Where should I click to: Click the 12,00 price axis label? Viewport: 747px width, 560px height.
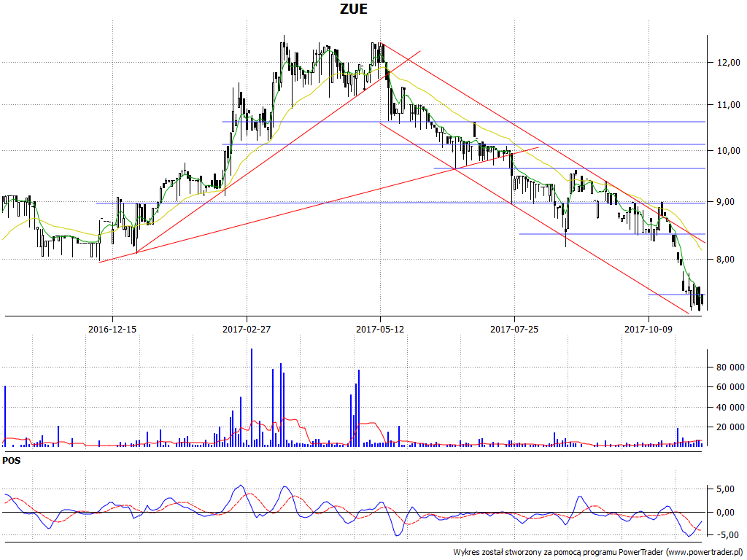point(729,63)
